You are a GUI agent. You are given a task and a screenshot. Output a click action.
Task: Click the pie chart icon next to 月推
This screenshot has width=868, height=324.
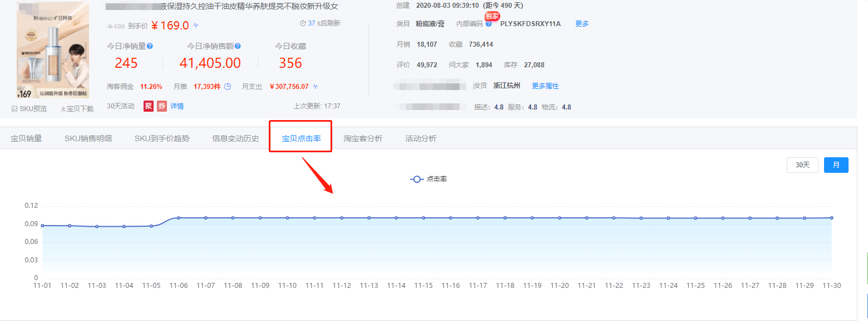(x=228, y=86)
